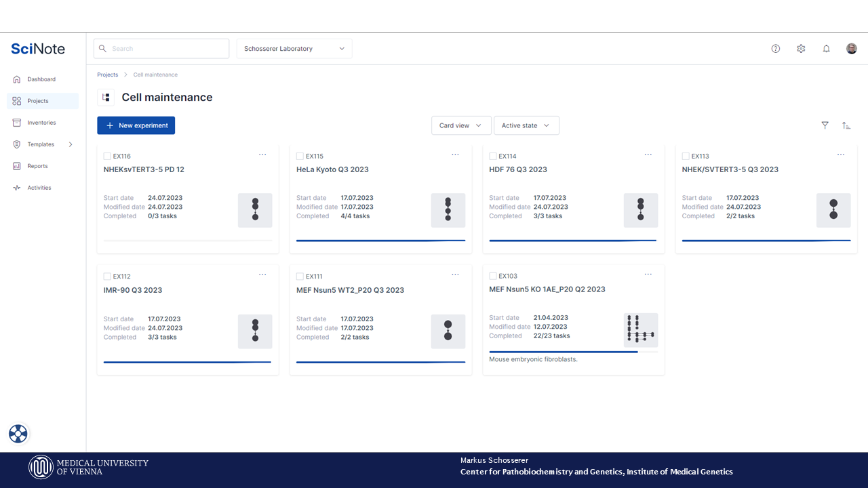
Task: Go to Projects in sidebar
Action: point(43,101)
